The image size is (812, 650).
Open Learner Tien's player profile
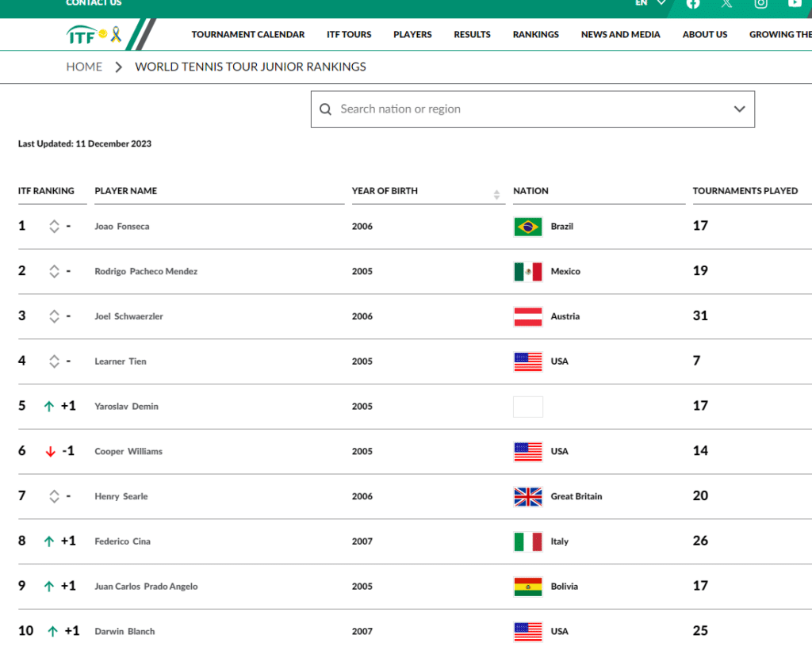[121, 361]
